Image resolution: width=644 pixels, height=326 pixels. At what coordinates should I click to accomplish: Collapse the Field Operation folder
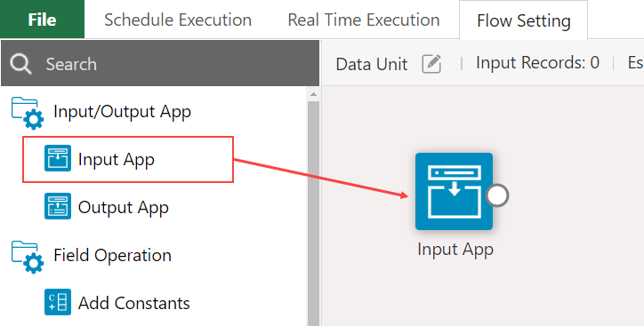(27, 257)
